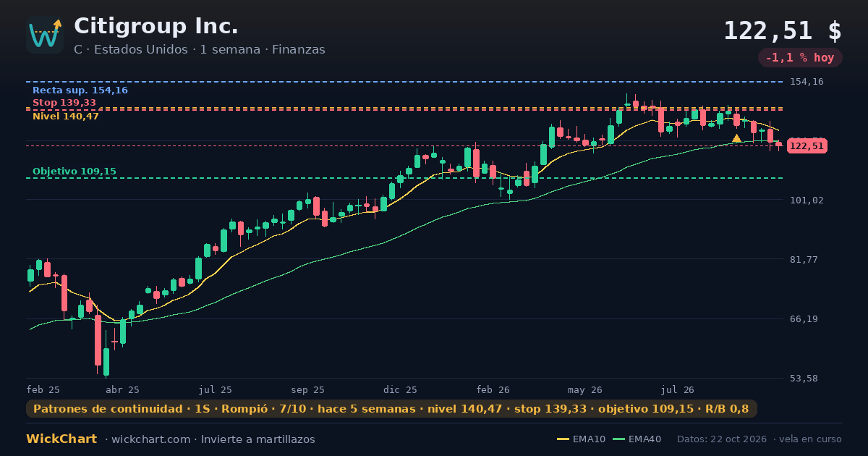Click the 154,16 price axis value
868x456 pixels.
point(807,82)
